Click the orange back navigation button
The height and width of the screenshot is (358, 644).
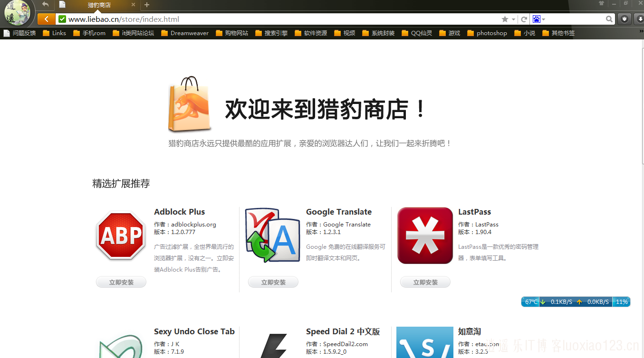(x=46, y=19)
